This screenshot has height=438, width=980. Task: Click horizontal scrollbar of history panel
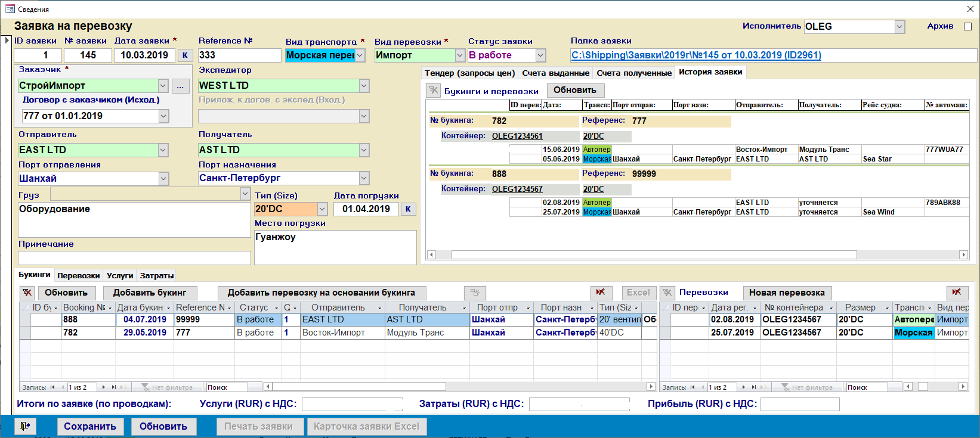point(654,254)
